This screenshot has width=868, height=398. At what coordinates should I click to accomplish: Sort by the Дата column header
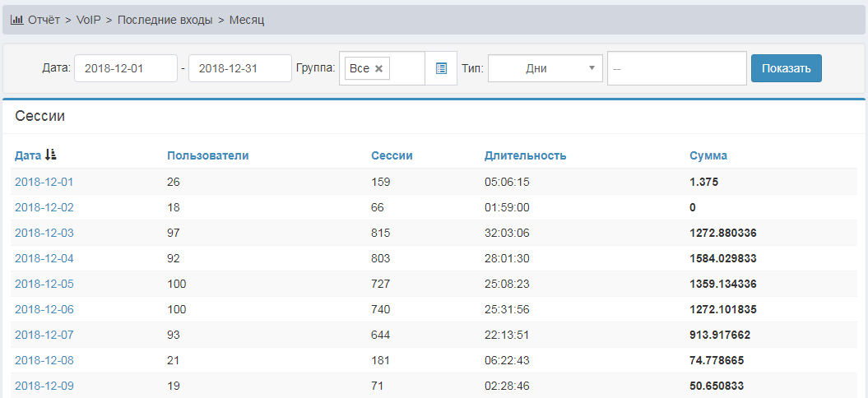(28, 155)
